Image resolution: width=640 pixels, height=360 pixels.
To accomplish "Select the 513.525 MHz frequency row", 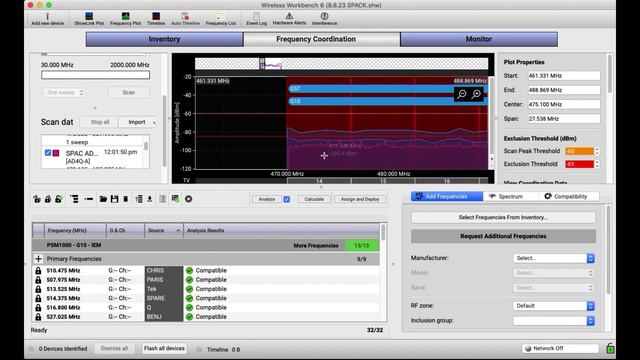I will pyautogui.click(x=206, y=289).
